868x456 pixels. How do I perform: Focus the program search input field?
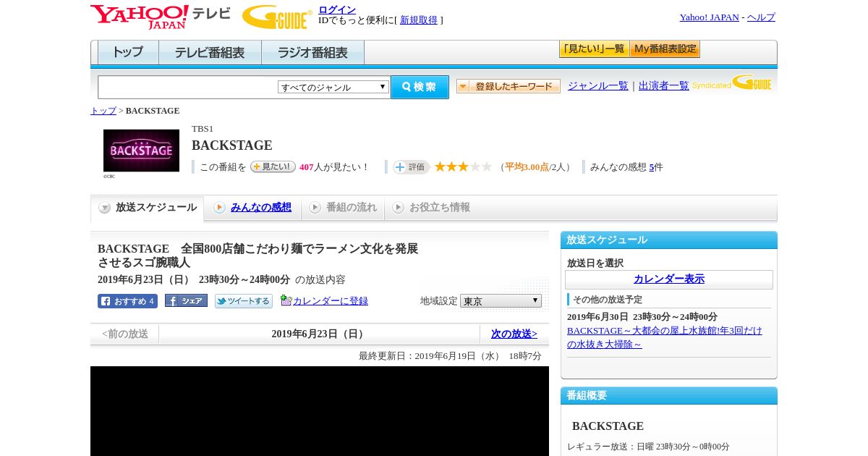(188, 87)
